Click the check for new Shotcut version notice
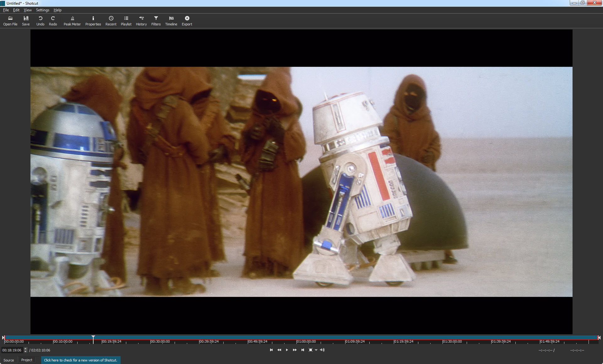603x364 pixels. click(x=81, y=360)
